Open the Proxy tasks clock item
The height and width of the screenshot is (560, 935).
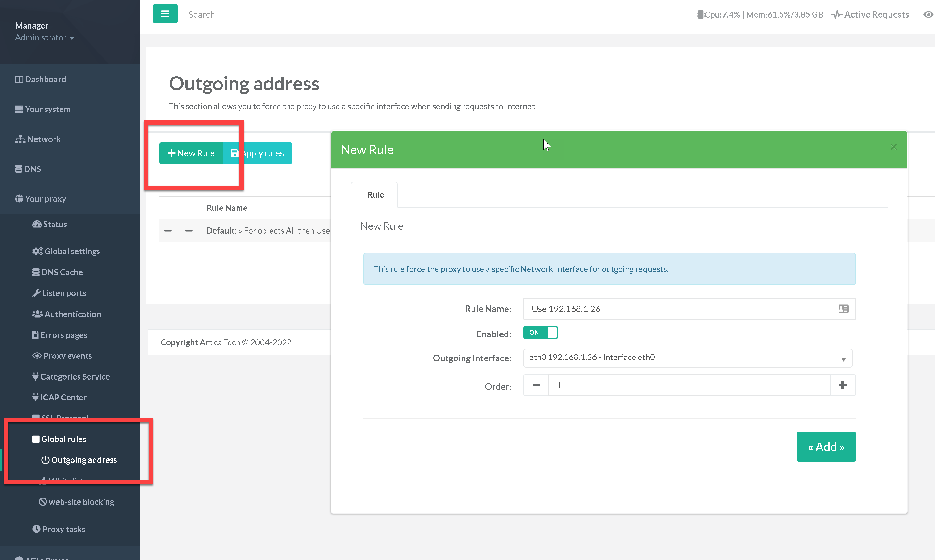(63, 529)
